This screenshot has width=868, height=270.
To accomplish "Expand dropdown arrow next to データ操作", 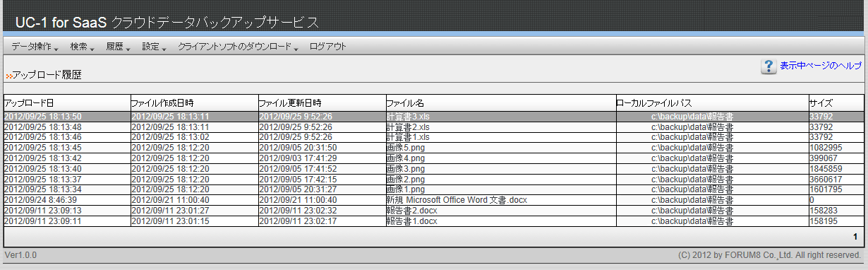I will [x=56, y=49].
